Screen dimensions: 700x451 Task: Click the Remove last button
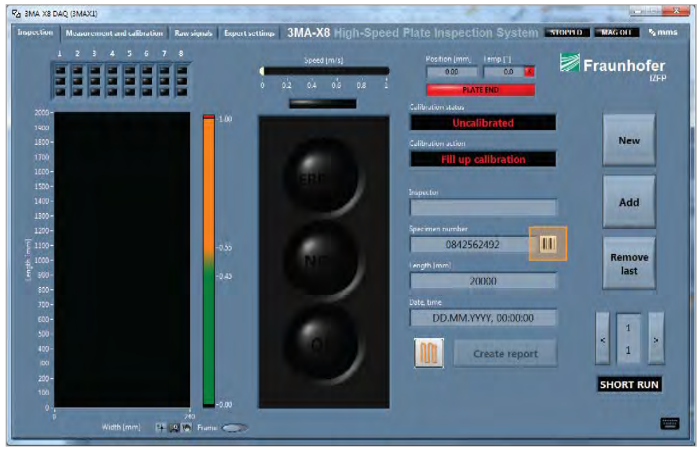pyautogui.click(x=629, y=263)
